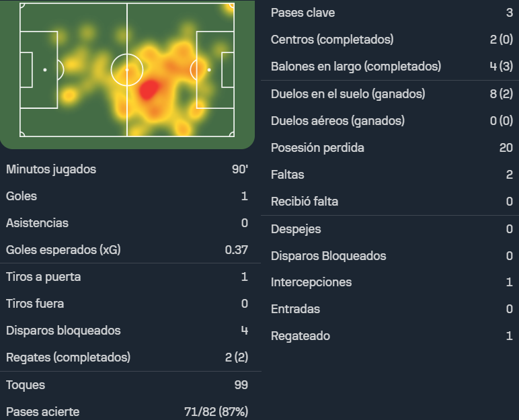Click Pases acierte 71/82 (87%) value
This screenshot has width=519, height=420.
[216, 412]
